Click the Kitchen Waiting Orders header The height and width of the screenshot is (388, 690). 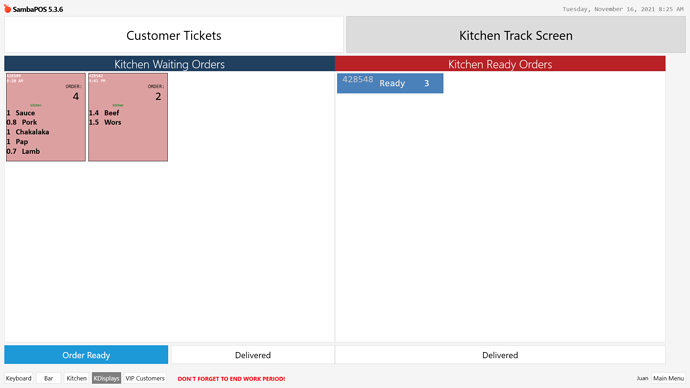(169, 64)
